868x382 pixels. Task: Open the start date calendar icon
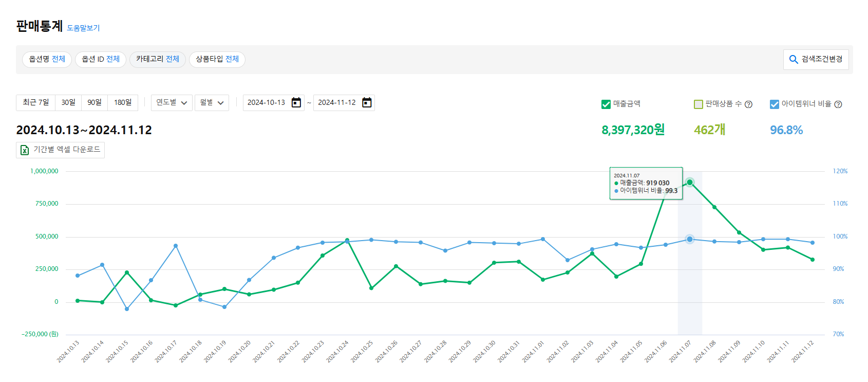coord(296,103)
